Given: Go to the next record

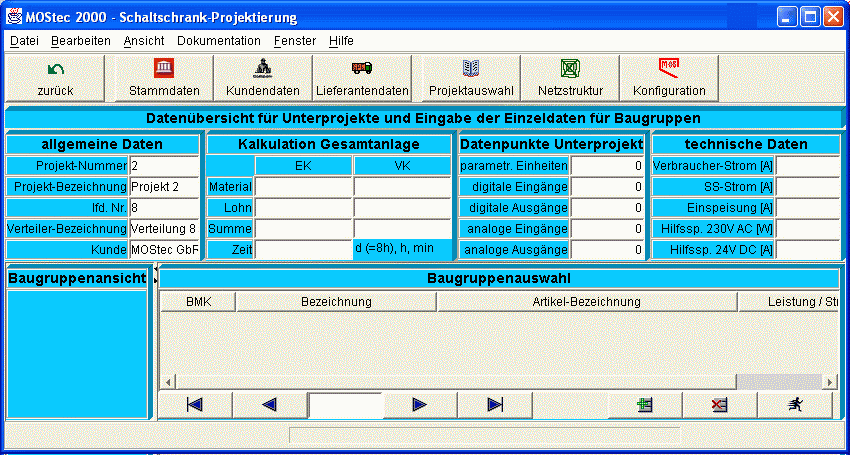Looking at the screenshot, I should pyautogui.click(x=420, y=404).
